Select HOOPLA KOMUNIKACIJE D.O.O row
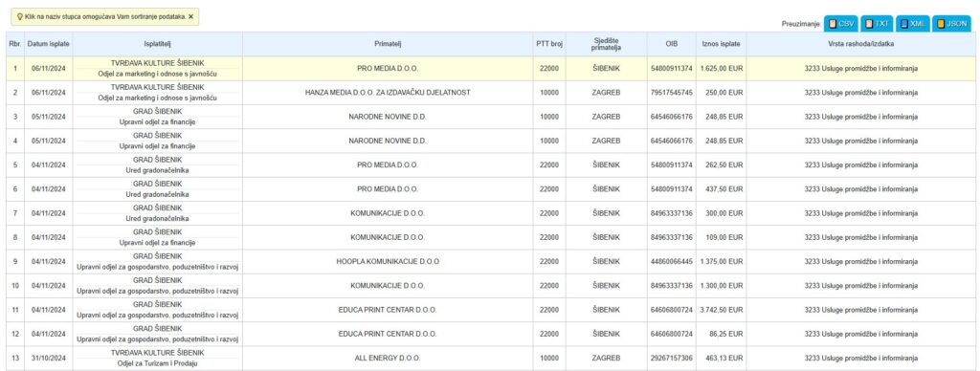The width and height of the screenshot is (980, 371). tap(491, 262)
